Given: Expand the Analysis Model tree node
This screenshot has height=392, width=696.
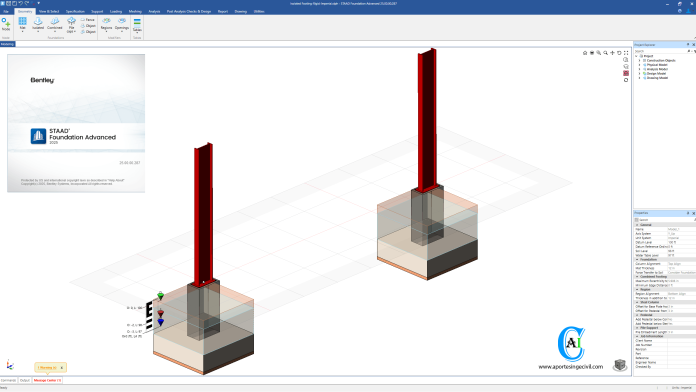Looking at the screenshot, I should click(640, 69).
